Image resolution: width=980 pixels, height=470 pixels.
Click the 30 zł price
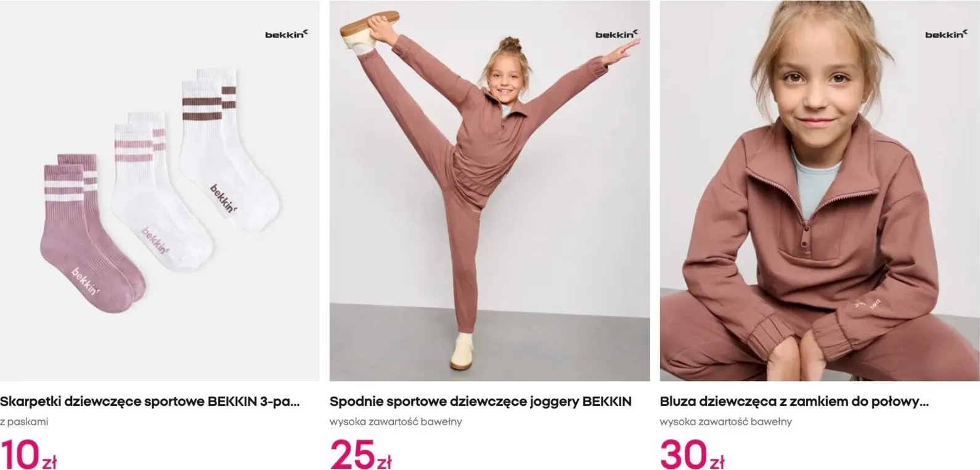pos(692,455)
